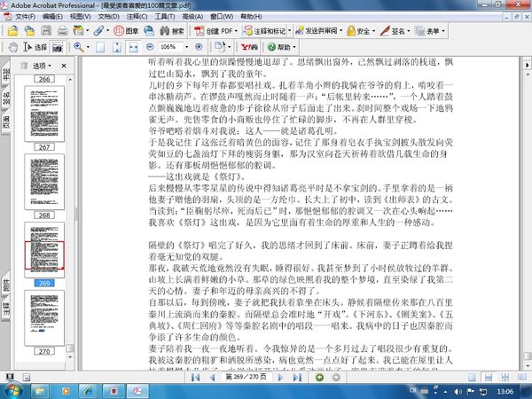Close the pages navigation panel

64,66
